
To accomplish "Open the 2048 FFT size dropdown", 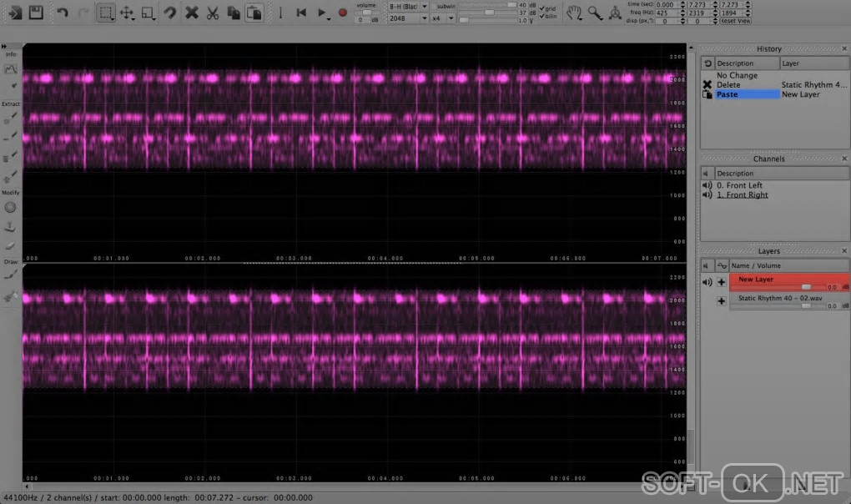I will (408, 18).
